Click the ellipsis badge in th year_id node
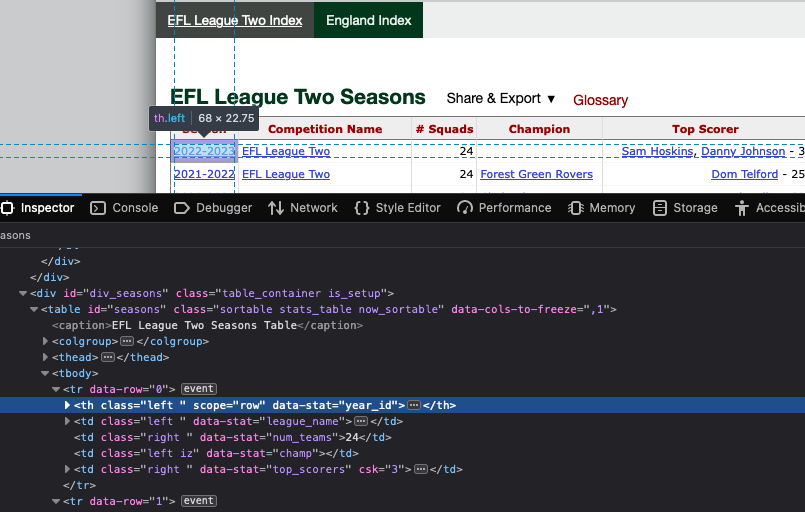This screenshot has width=805, height=512. click(x=414, y=405)
